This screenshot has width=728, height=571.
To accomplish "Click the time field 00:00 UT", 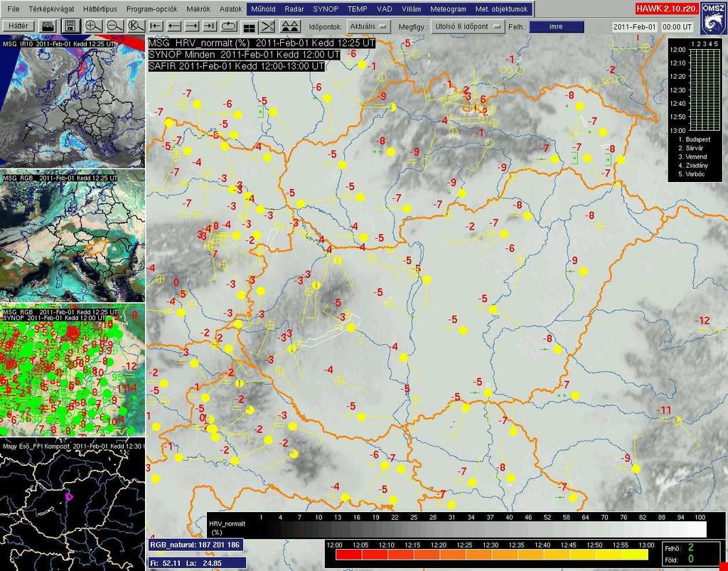I will pos(677,27).
